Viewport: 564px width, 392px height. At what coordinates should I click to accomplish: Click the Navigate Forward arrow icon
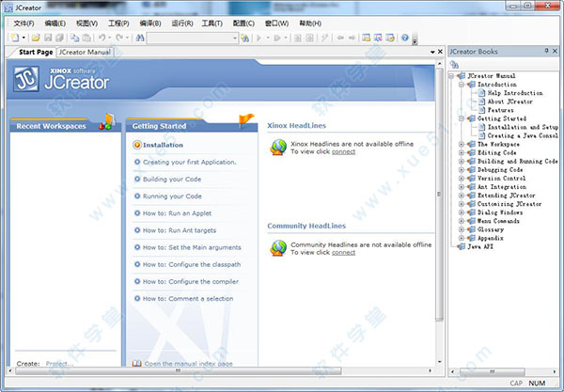[x=352, y=38]
